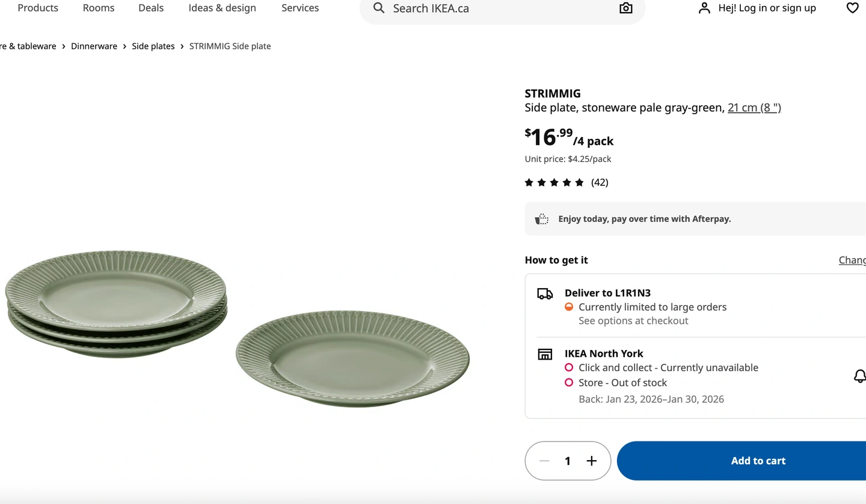This screenshot has width=866, height=504.
Task: Click the search magnifier icon
Action: coord(379,8)
